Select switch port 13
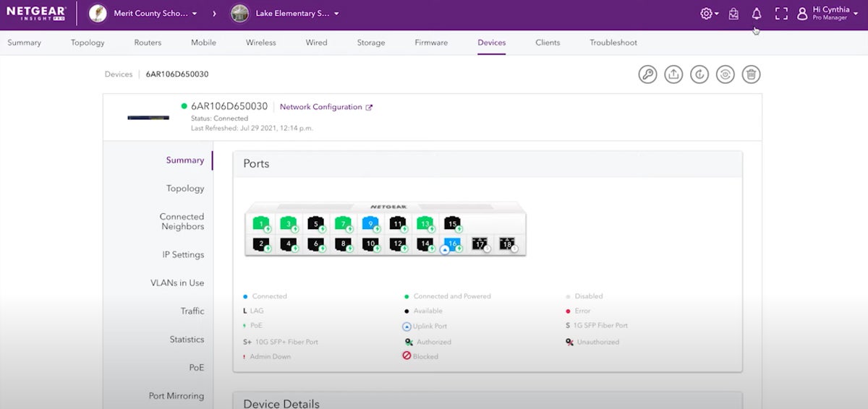This screenshot has height=409, width=868. pyautogui.click(x=425, y=223)
